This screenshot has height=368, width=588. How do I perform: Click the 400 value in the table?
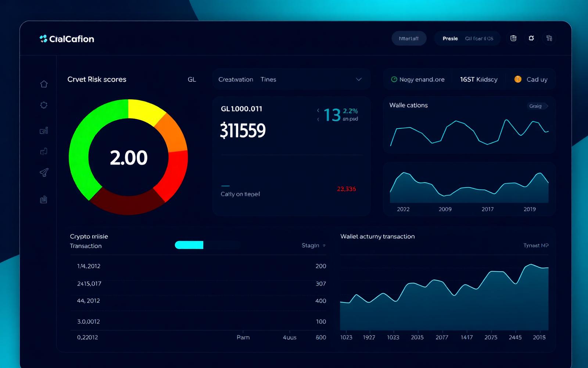click(321, 301)
